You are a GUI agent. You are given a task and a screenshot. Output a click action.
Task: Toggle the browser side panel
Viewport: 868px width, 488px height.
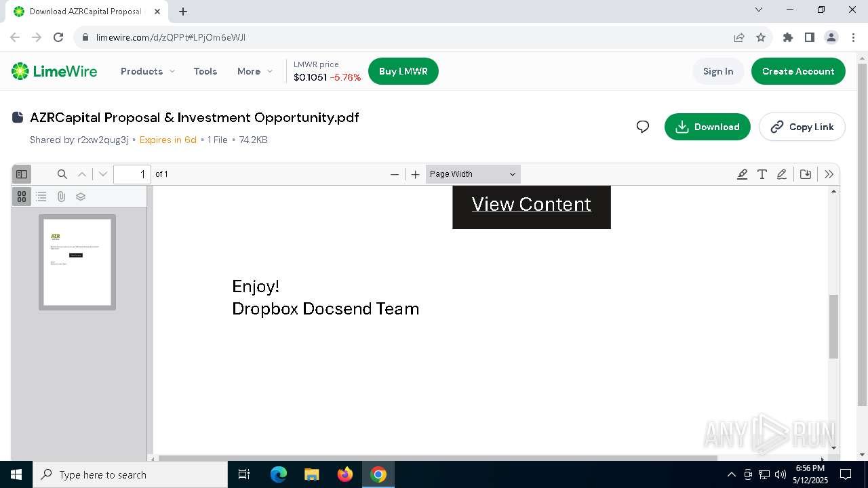click(x=810, y=37)
